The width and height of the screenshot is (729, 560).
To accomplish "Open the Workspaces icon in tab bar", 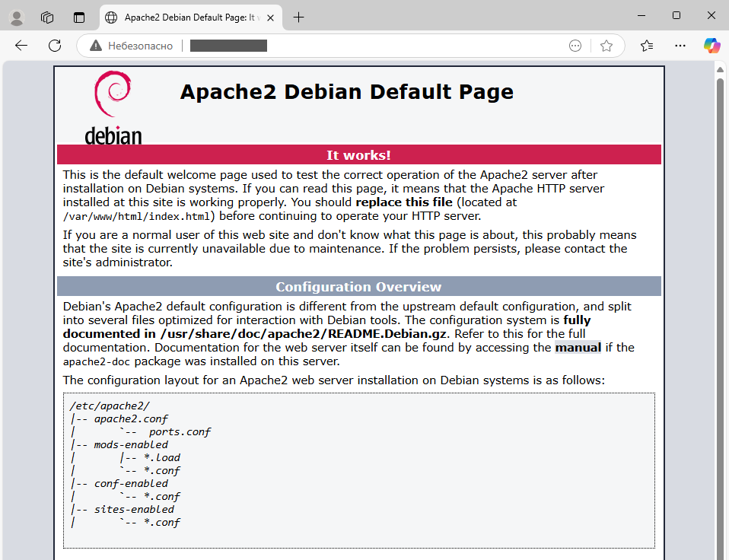I will coord(47,17).
